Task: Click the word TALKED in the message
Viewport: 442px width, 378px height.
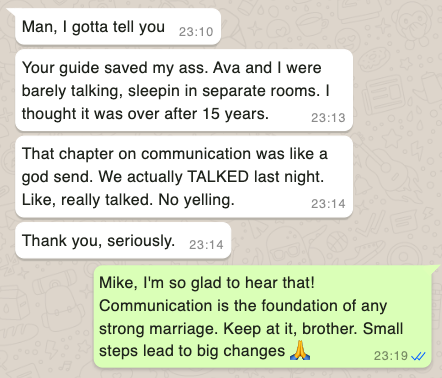Action: tap(218, 177)
